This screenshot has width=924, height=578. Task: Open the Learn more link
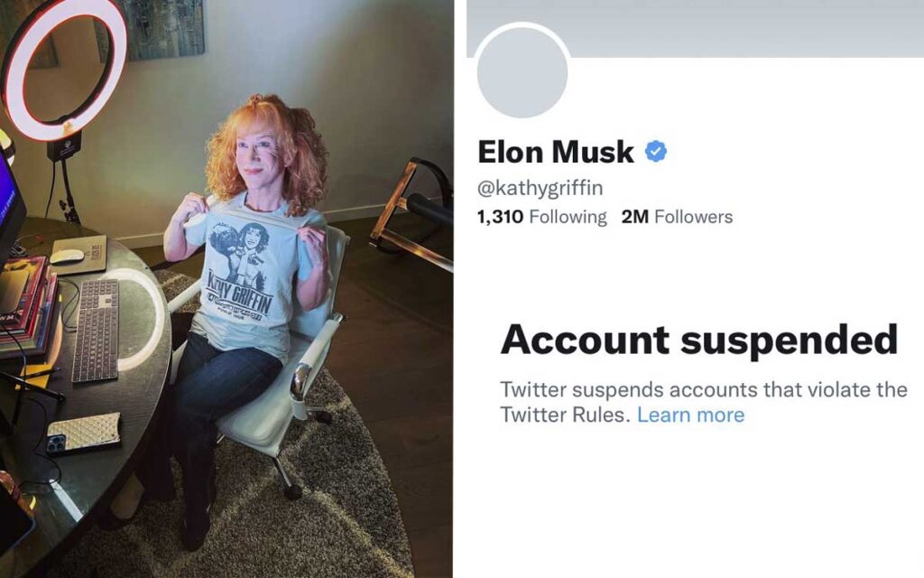point(691,414)
